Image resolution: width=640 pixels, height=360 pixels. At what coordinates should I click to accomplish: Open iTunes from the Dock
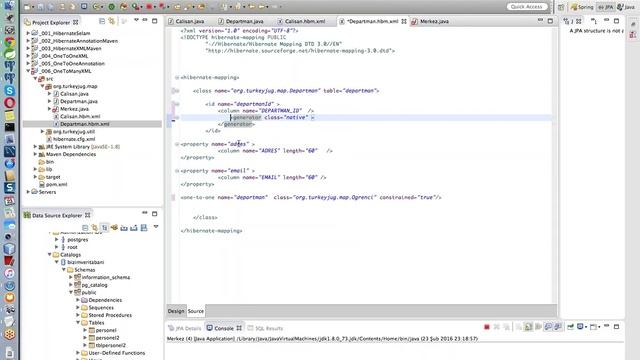coord(9,273)
